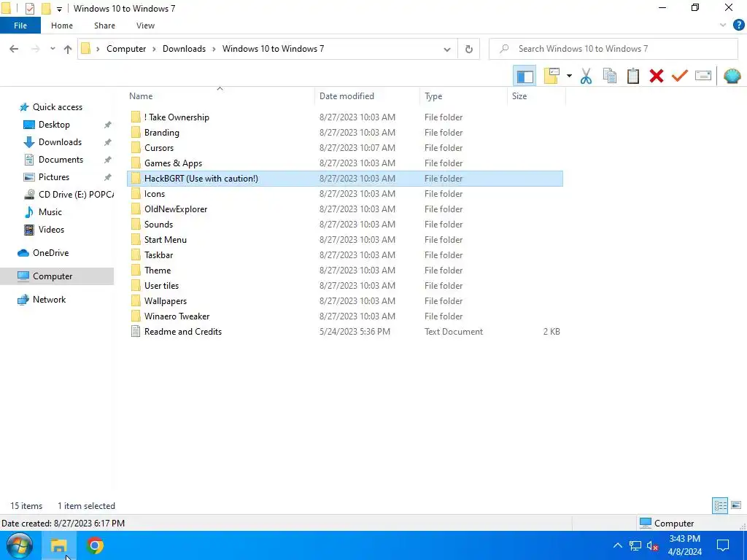Sort by Size column header
Screen dimensions: 747x560
click(x=519, y=96)
